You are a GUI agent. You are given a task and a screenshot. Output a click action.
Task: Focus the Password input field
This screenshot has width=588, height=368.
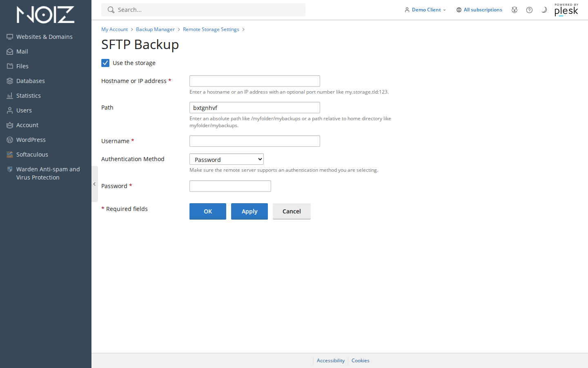[x=230, y=186]
